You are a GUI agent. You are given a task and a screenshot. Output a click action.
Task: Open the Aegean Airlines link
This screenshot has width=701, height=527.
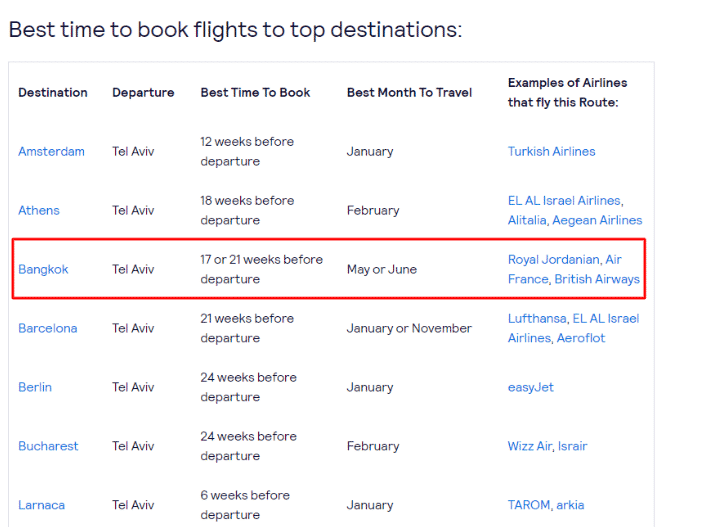pos(597,220)
